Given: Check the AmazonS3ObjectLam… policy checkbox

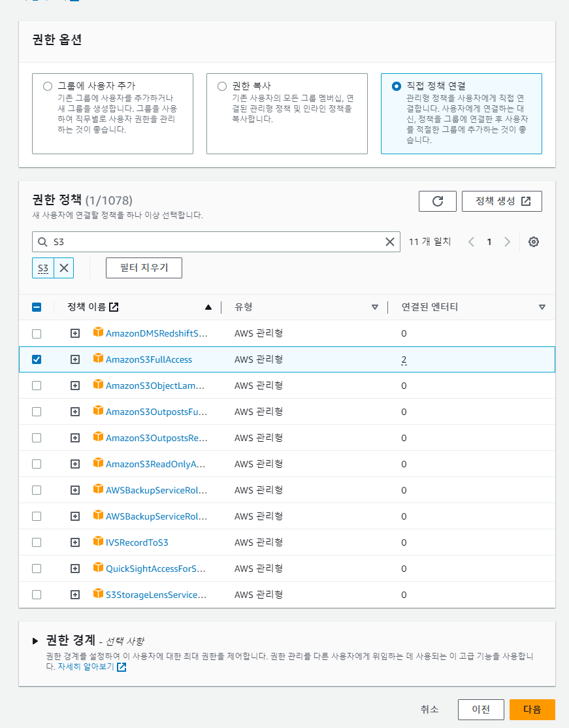Looking at the screenshot, I should coord(37,386).
